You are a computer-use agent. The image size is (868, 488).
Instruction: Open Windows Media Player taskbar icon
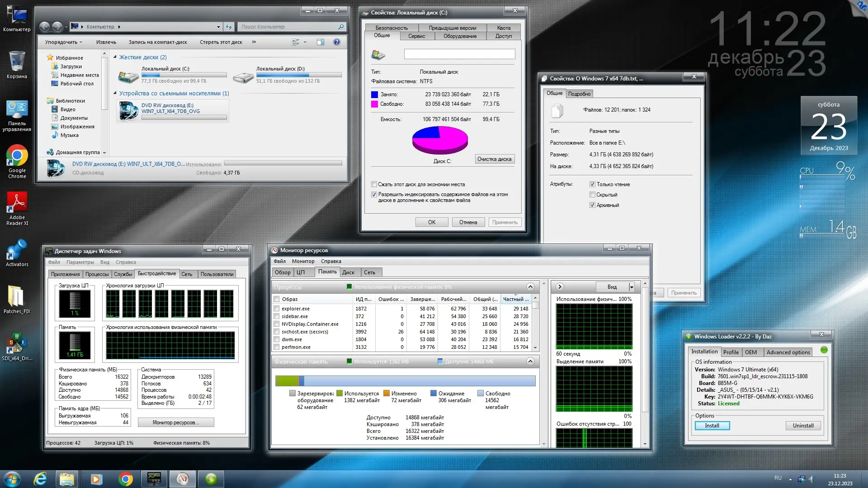(96, 479)
